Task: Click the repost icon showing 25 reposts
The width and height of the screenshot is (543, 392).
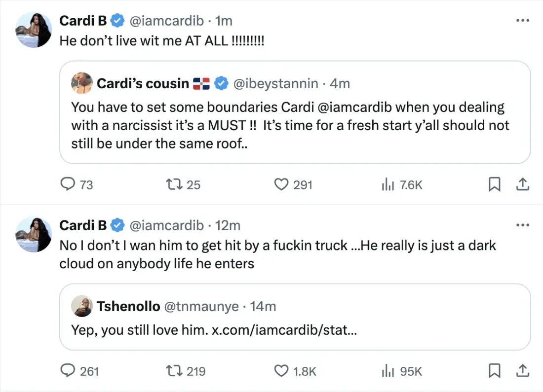Action: 174,184
